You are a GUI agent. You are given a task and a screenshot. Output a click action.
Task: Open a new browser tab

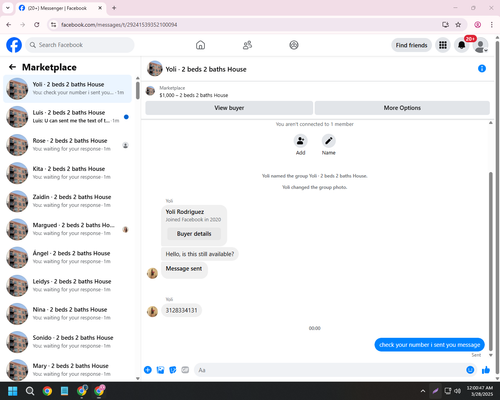[114, 8]
